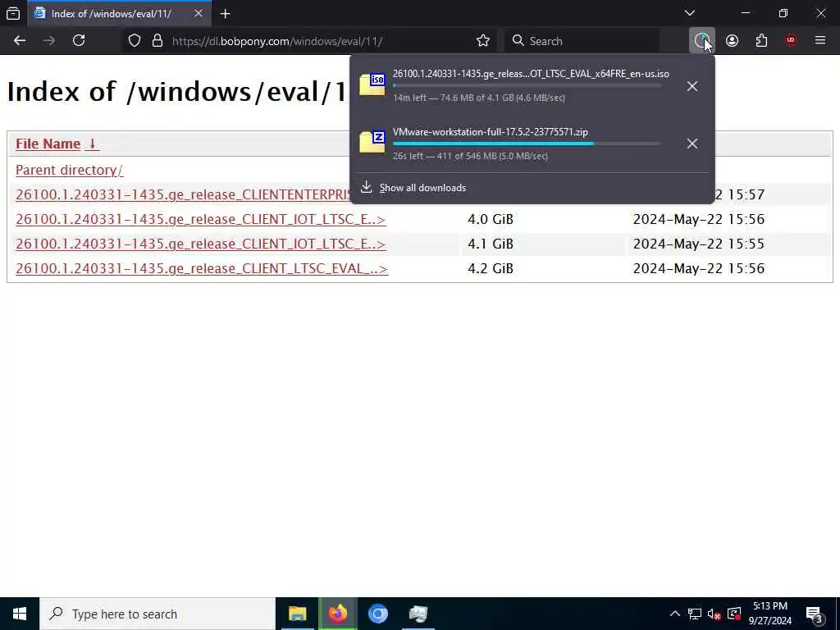Click the ISO file icon in downloads
Viewport: 840px width, 630px height.
pyautogui.click(x=372, y=84)
